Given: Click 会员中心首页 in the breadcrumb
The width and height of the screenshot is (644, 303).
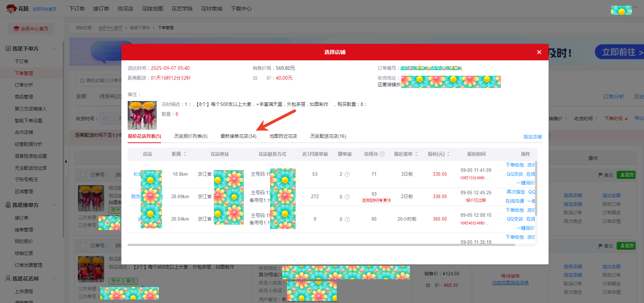Looking at the screenshot, I should (110, 28).
